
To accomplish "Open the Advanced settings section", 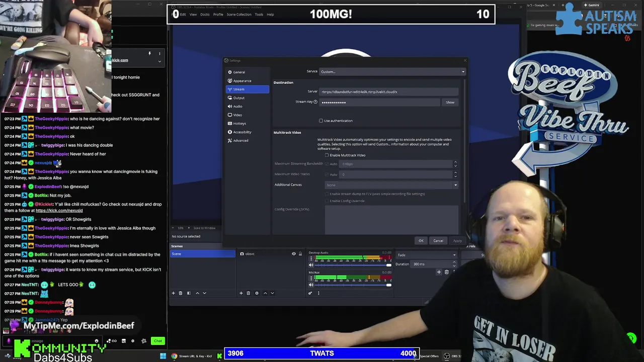I will coord(247,140).
